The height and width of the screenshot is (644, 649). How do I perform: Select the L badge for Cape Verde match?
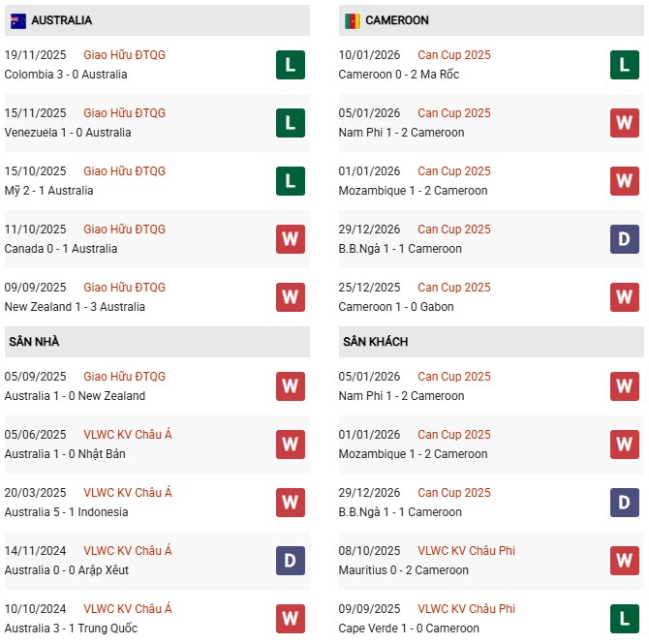(624, 619)
